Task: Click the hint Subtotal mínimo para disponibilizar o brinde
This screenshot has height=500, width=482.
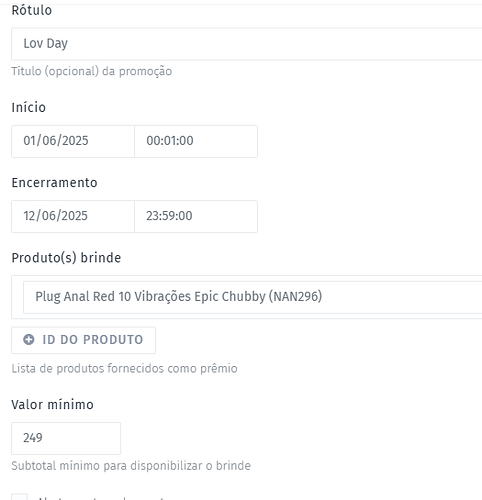Action: click(x=131, y=466)
